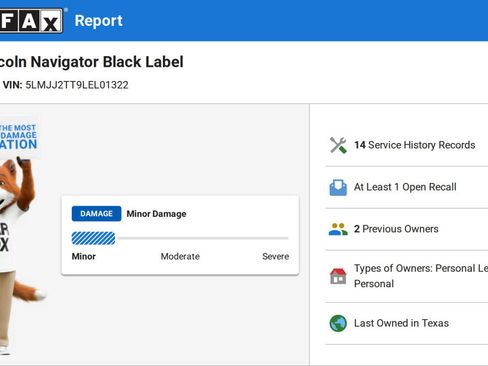Click Types of Owners text
Viewport: 488px width, 366px height.
(421, 276)
